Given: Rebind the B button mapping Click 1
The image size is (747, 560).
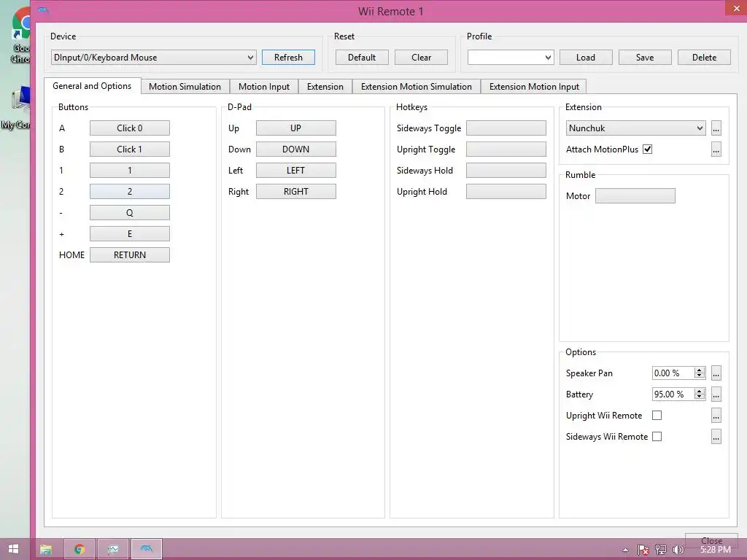Looking at the screenshot, I should coord(130,149).
